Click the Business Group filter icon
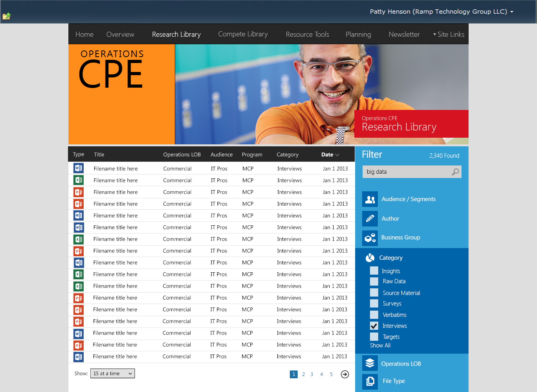Viewport: 537px width, 392px height. pos(370,238)
